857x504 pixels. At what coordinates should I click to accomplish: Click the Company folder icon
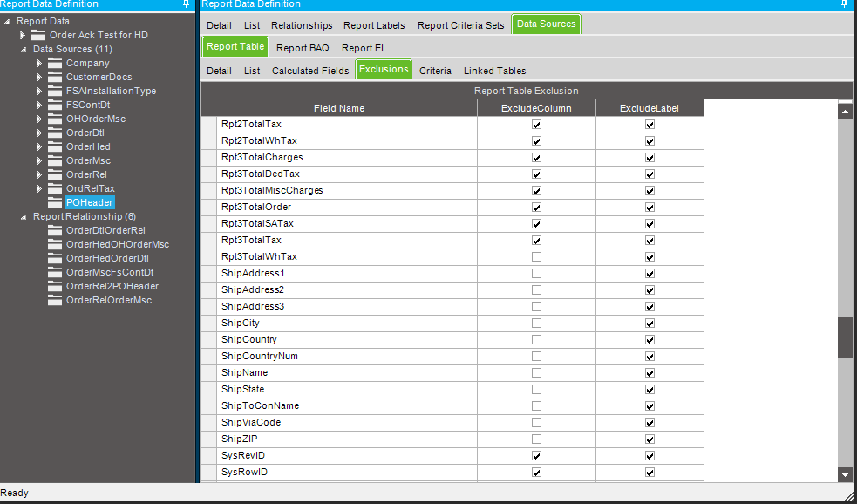55,63
